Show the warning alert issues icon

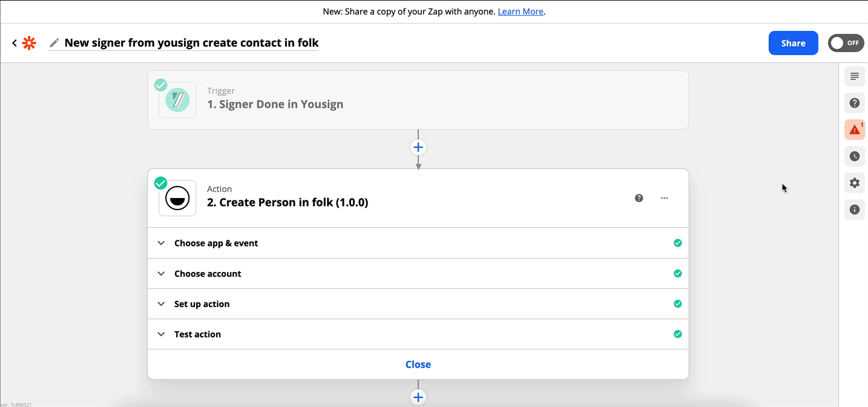point(855,130)
